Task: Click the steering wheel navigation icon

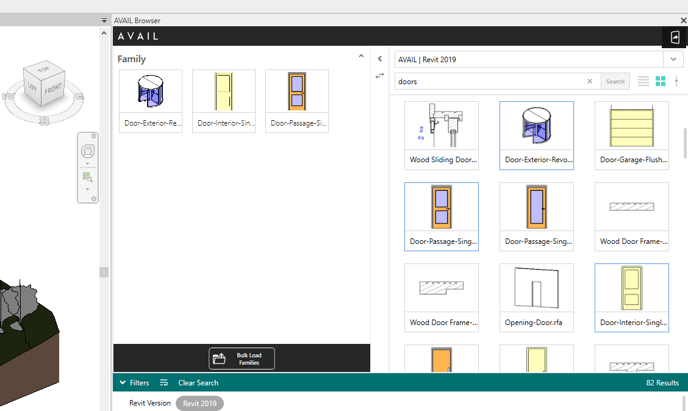Action: pos(88,151)
